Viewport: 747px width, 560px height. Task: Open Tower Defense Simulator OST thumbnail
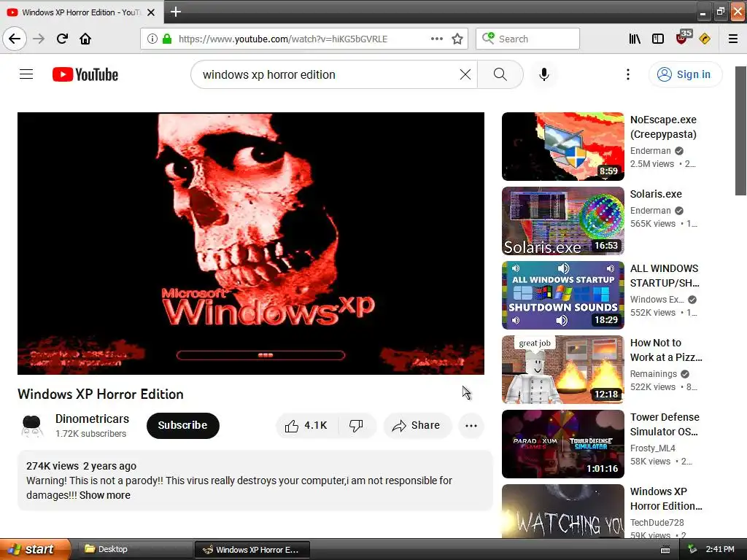point(562,444)
